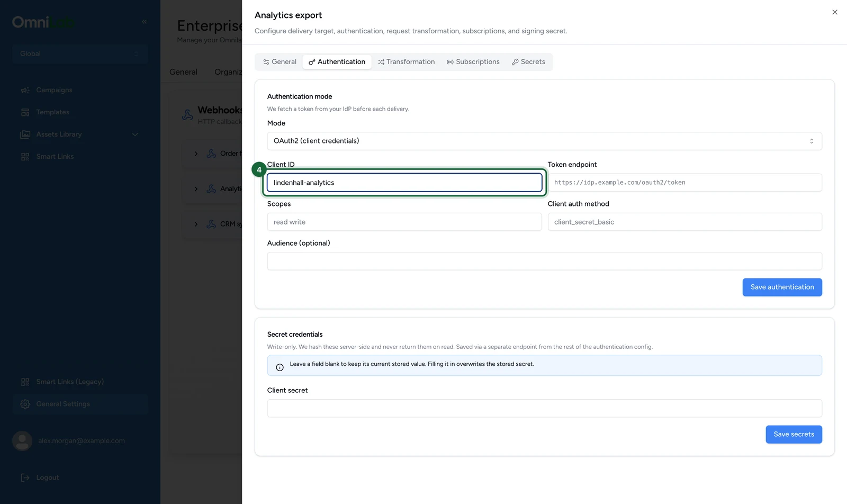Expand the Order webhook row chevron
Viewport: 847px width, 504px height.
(196, 154)
